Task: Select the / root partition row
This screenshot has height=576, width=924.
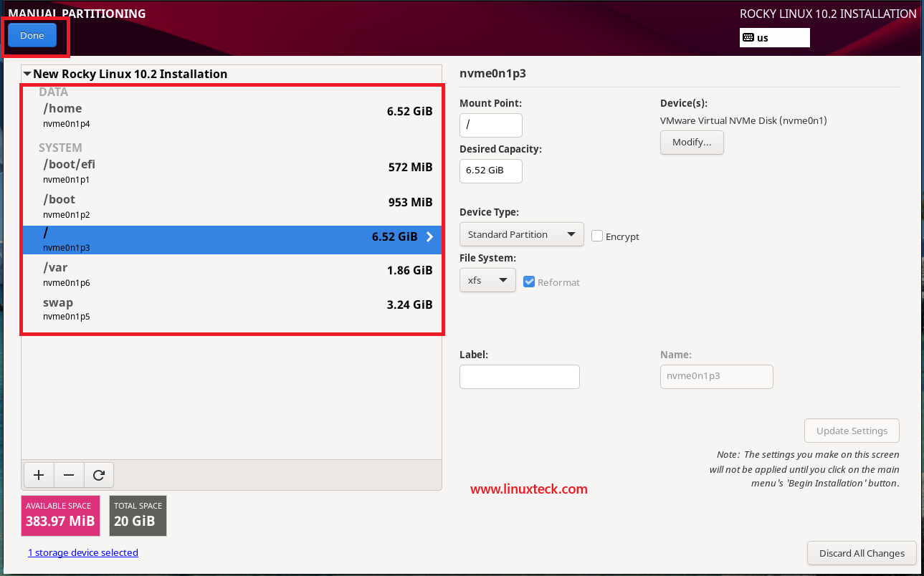Action: click(x=232, y=239)
